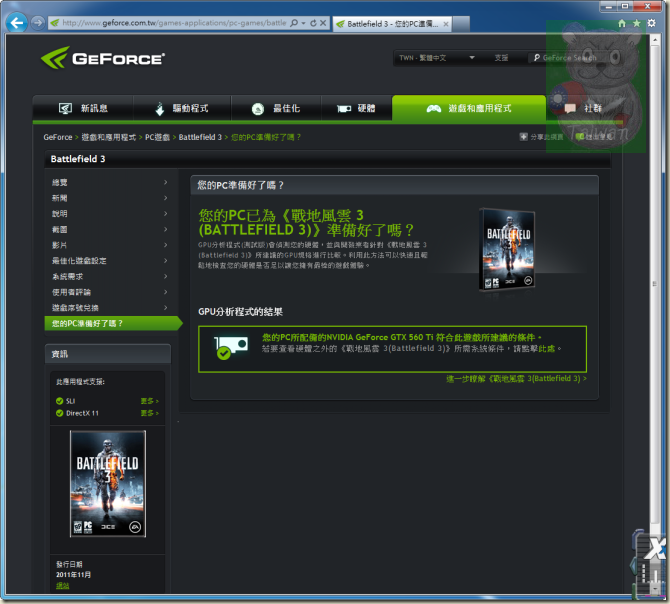
Task: Click the stop loading X icon
Action: pyautogui.click(x=323, y=23)
